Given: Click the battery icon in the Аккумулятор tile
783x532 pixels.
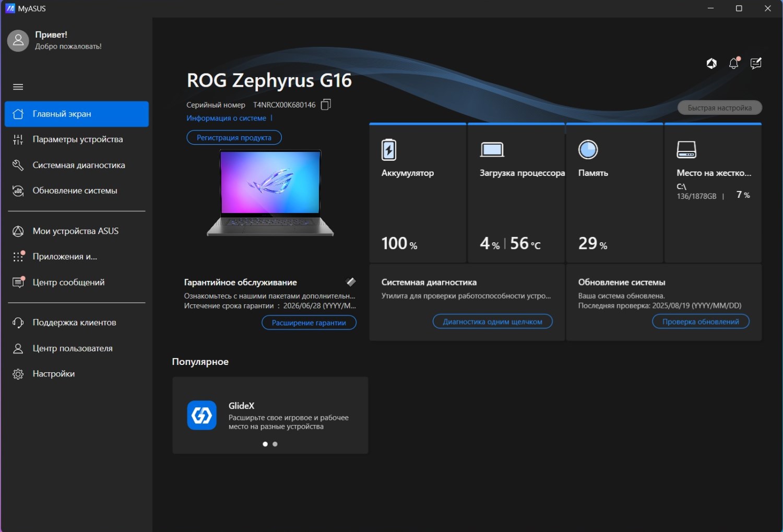Looking at the screenshot, I should (x=389, y=150).
